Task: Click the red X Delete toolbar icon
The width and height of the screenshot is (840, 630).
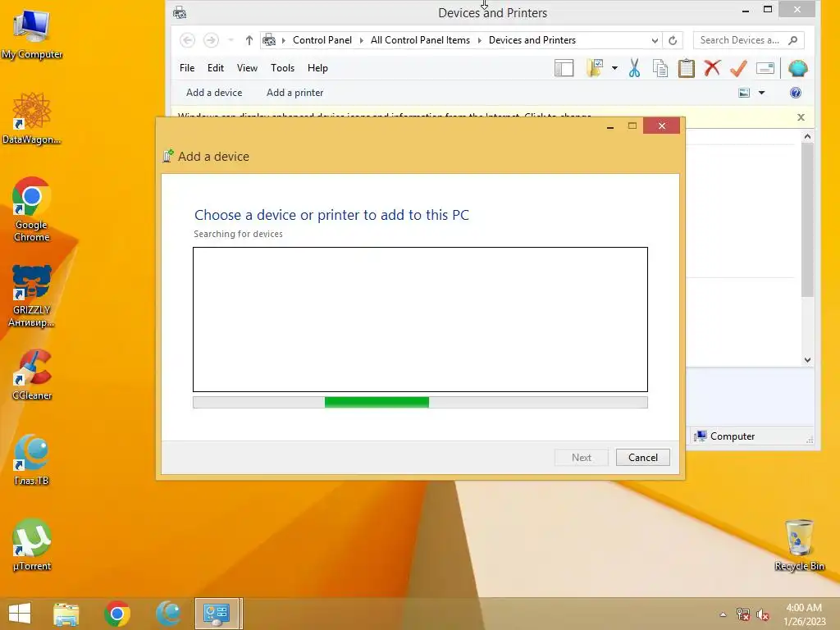Action: 712,68
